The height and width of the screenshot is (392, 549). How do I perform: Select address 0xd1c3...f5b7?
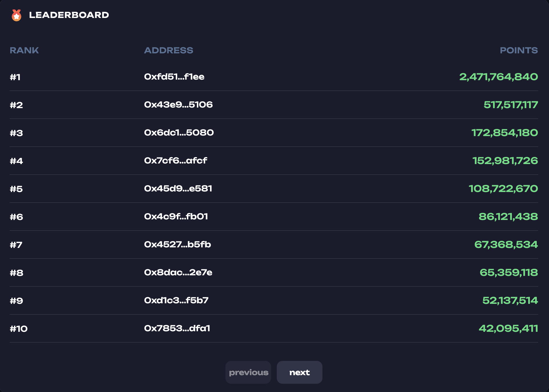[176, 300]
